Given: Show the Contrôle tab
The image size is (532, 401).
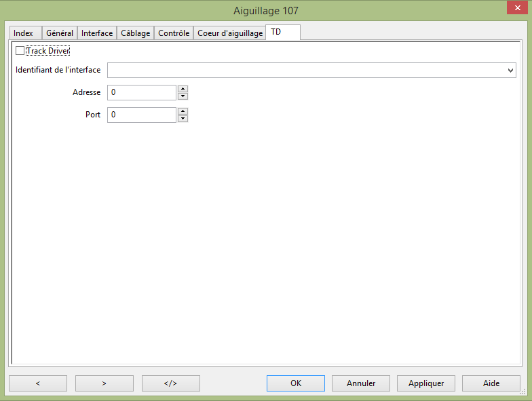Looking at the screenshot, I should (174, 33).
